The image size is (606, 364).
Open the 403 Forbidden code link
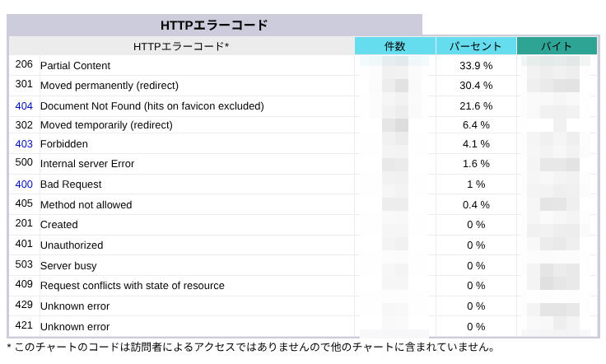click(24, 144)
